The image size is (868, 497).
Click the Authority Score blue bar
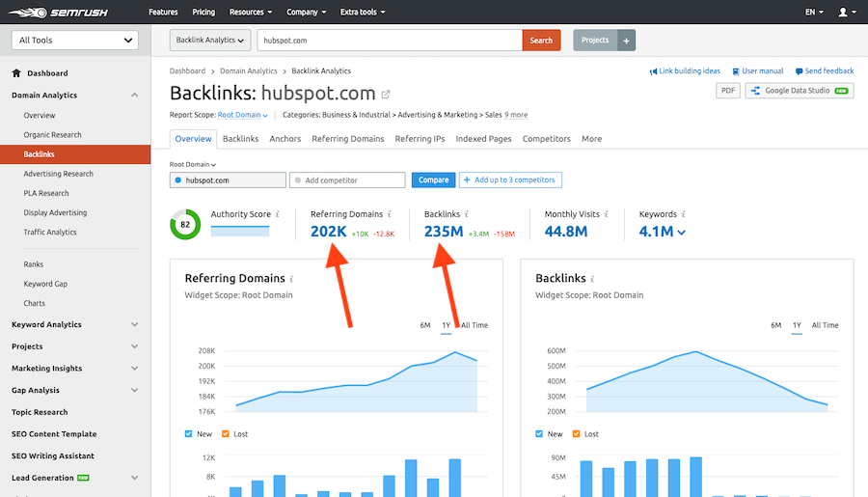(x=240, y=231)
